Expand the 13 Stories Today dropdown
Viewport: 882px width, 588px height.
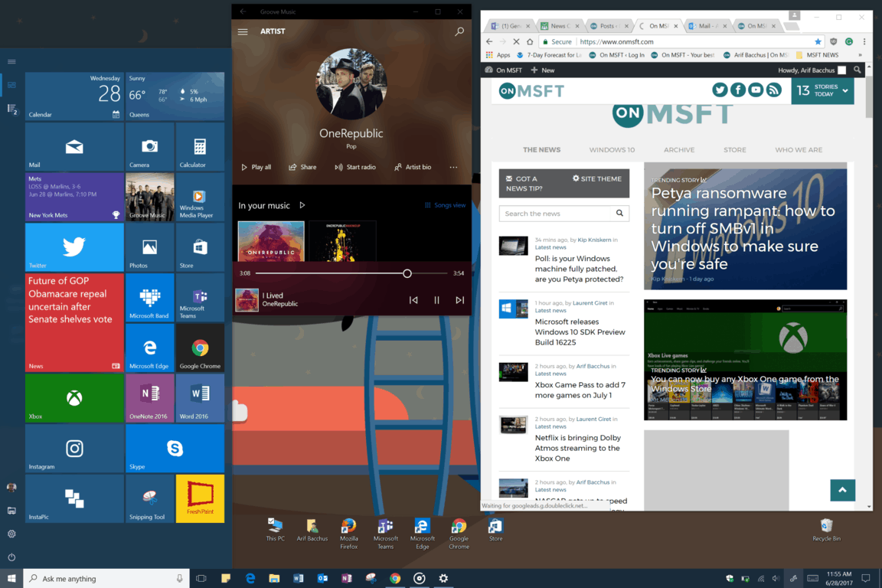[x=845, y=90]
